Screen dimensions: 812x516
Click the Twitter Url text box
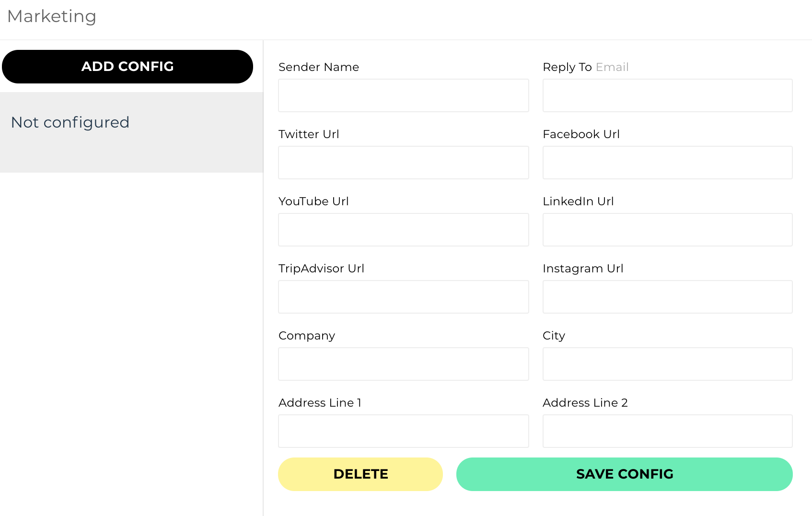point(403,163)
